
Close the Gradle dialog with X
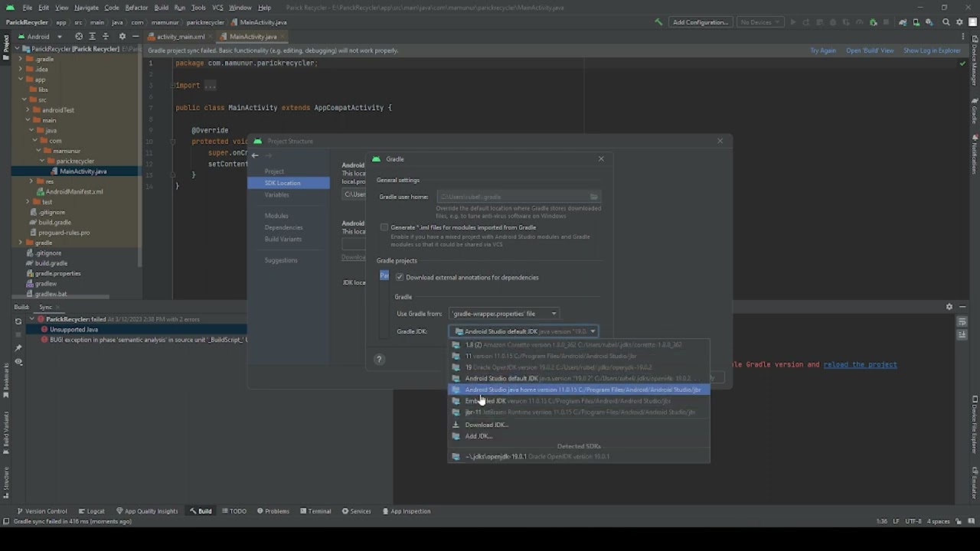[601, 158]
